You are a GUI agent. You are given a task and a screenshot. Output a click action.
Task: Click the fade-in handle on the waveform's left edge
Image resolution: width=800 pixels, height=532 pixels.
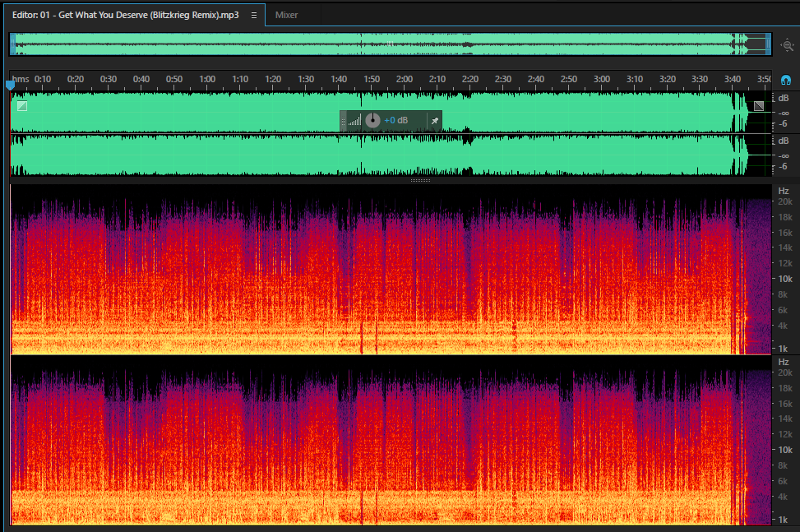coord(22,106)
